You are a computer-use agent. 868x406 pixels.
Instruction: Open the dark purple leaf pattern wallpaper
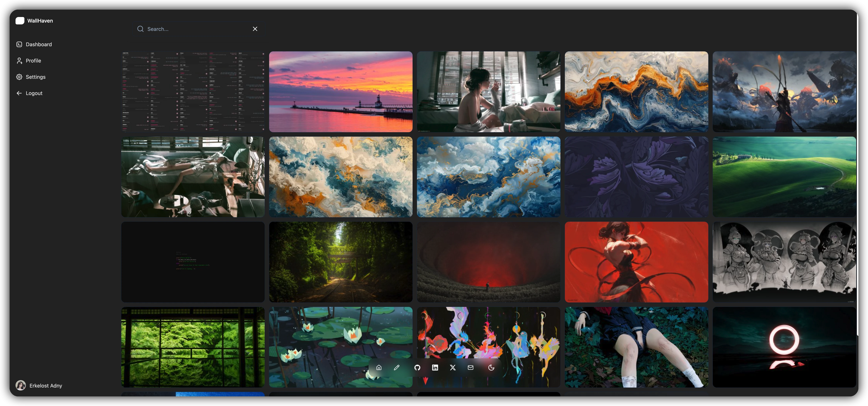point(637,177)
